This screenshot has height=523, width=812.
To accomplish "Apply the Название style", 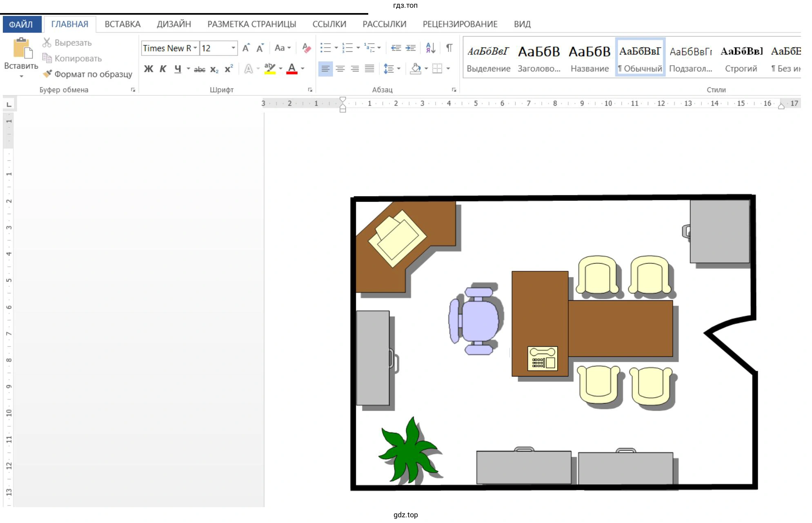I will click(x=590, y=58).
